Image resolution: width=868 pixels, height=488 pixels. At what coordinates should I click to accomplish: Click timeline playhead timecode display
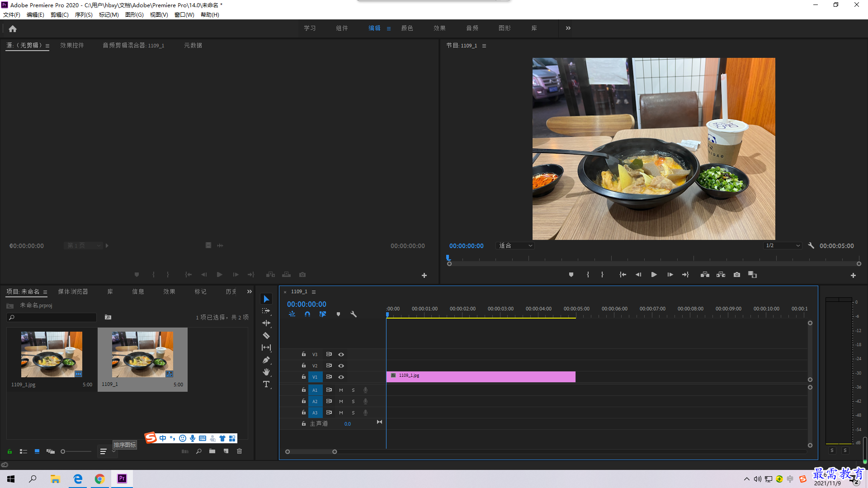click(307, 305)
